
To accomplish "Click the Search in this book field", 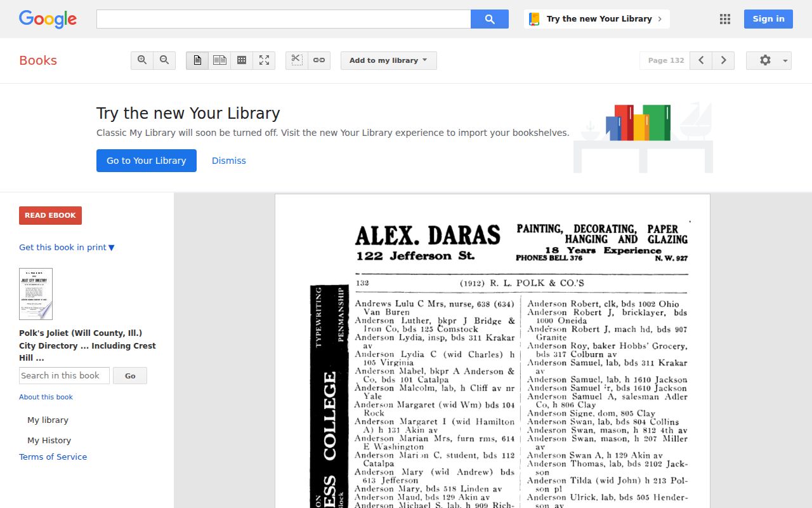I will point(64,376).
